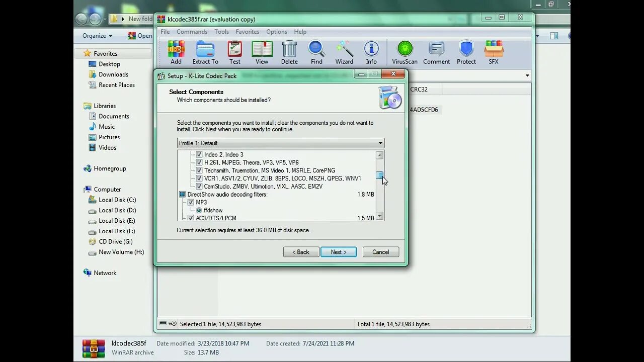
Task: Toggle DirectShow audio decoding filters checkbox
Action: 183,194
